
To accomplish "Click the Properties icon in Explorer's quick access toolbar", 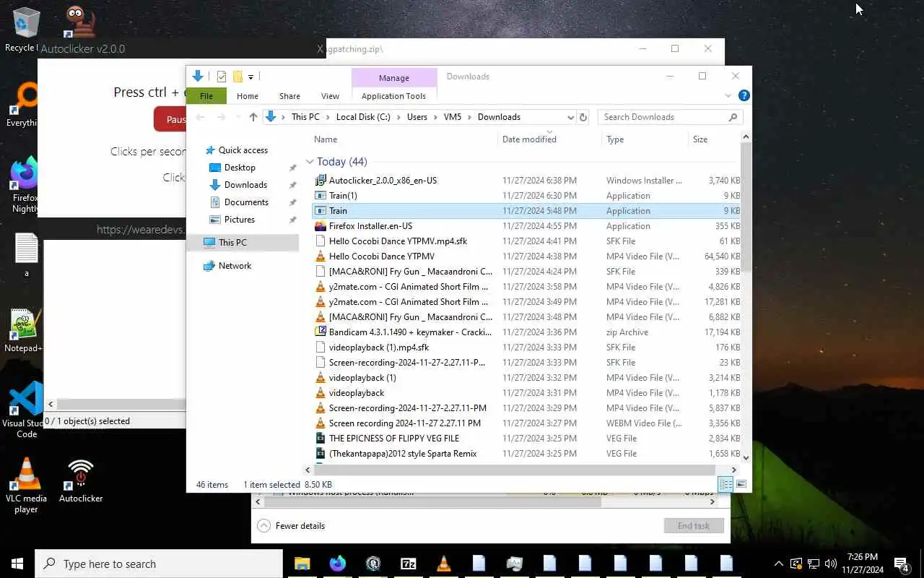I will pyautogui.click(x=222, y=77).
